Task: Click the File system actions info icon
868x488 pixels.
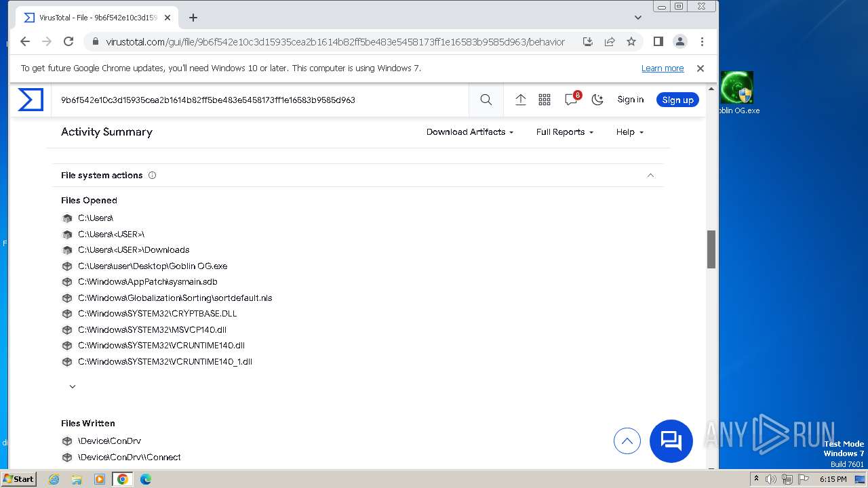Action: (x=152, y=175)
